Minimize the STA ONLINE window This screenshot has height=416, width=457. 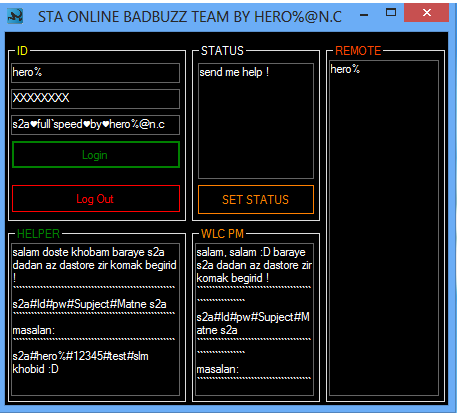tap(364, 15)
